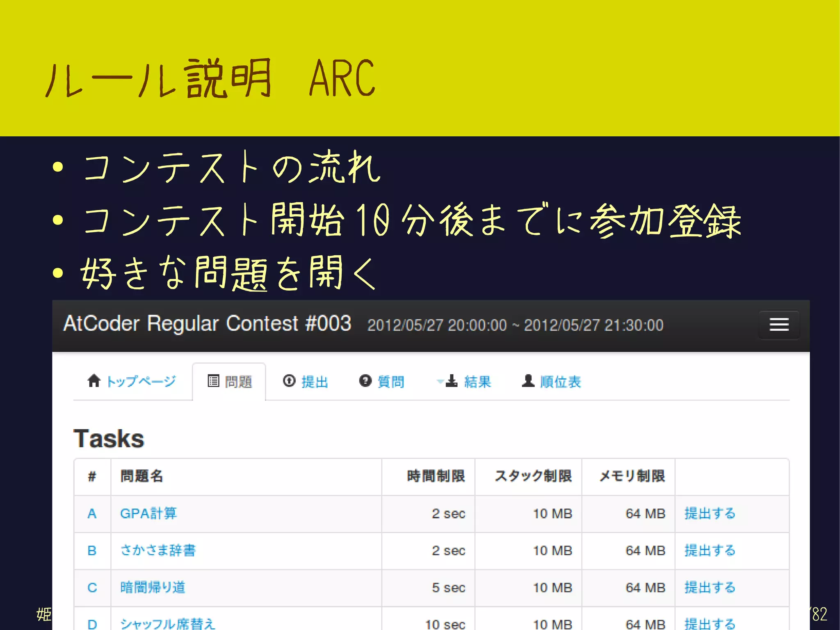Click the question mark icon beside 質問
Image resolution: width=840 pixels, height=630 pixels.
(365, 381)
